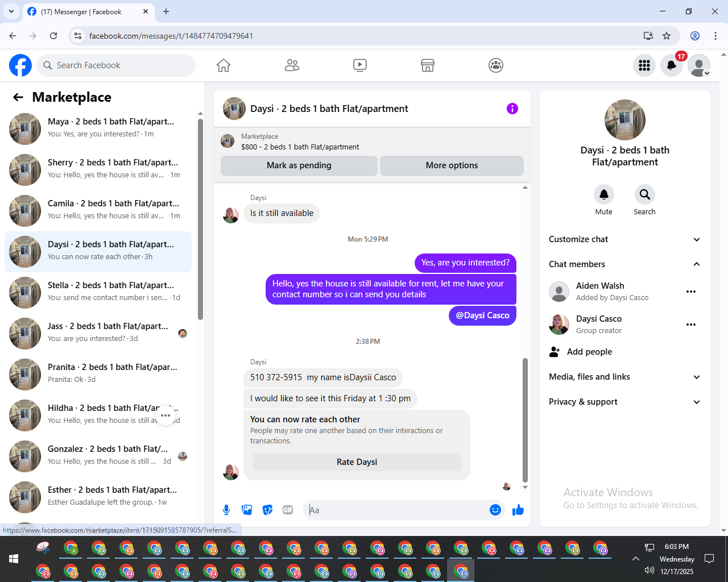This screenshot has width=728, height=582.
Task: Click the chat messages scrollbar
Action: (x=525, y=421)
